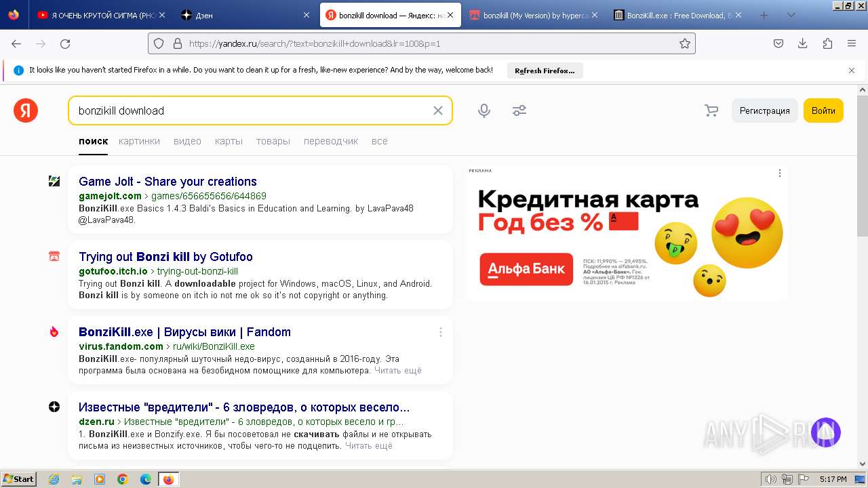Select the товары search category
Image resolution: width=868 pixels, height=488 pixels.
click(x=273, y=141)
